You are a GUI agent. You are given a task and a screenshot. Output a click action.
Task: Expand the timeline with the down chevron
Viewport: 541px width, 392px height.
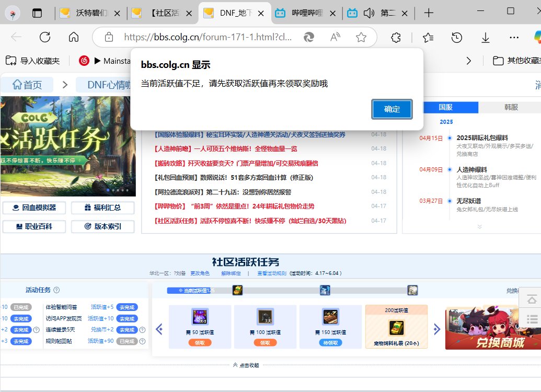[480, 226]
